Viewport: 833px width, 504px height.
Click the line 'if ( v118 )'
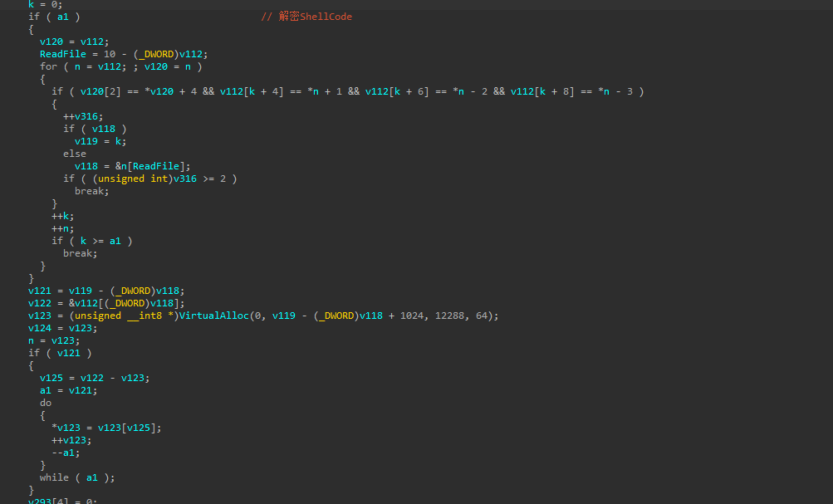[96, 129]
